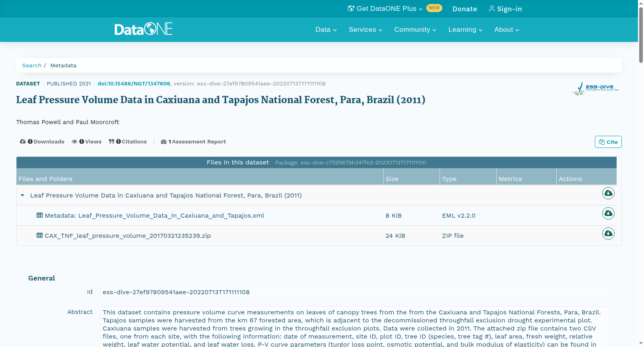Click the Downloads cloud icon
644x347 pixels.
coord(23,141)
